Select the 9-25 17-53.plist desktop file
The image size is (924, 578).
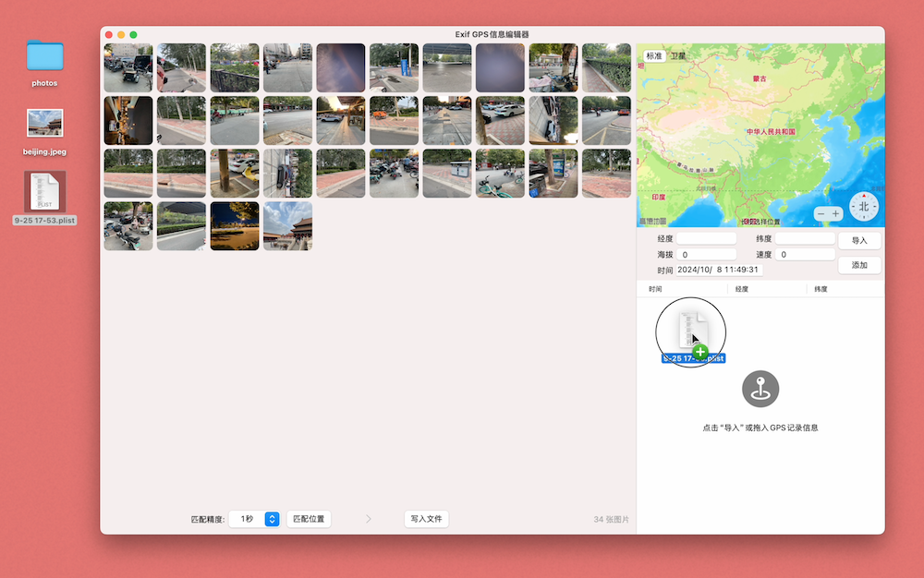tap(44, 191)
